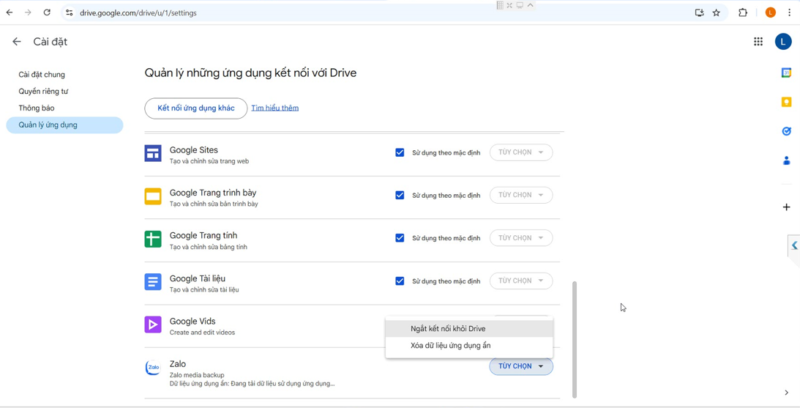800x408 pixels.
Task: Reload the page
Action: 47,13
